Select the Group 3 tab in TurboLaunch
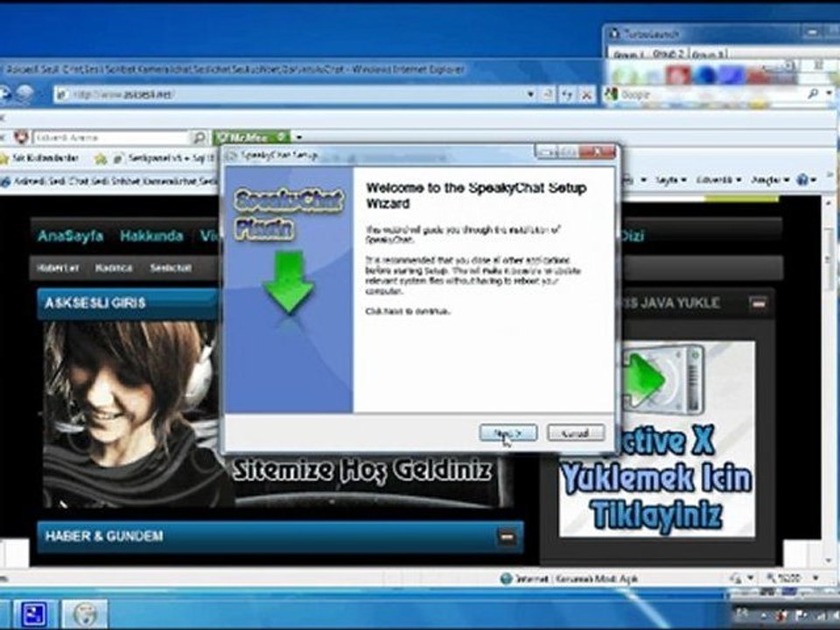The height and width of the screenshot is (630, 840). coord(707,54)
